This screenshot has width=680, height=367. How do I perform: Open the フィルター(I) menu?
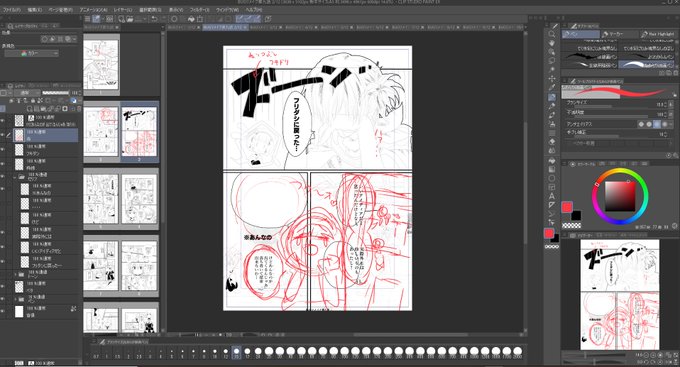pos(199,9)
